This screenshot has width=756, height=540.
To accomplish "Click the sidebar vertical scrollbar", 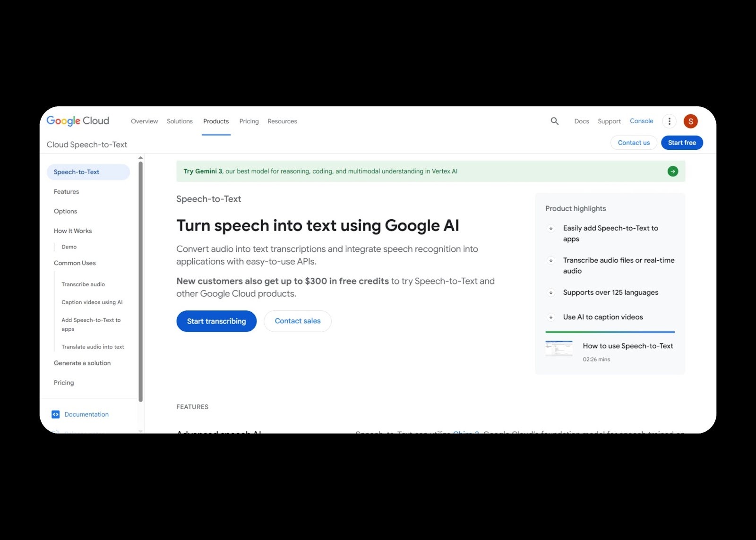I will tap(140, 281).
